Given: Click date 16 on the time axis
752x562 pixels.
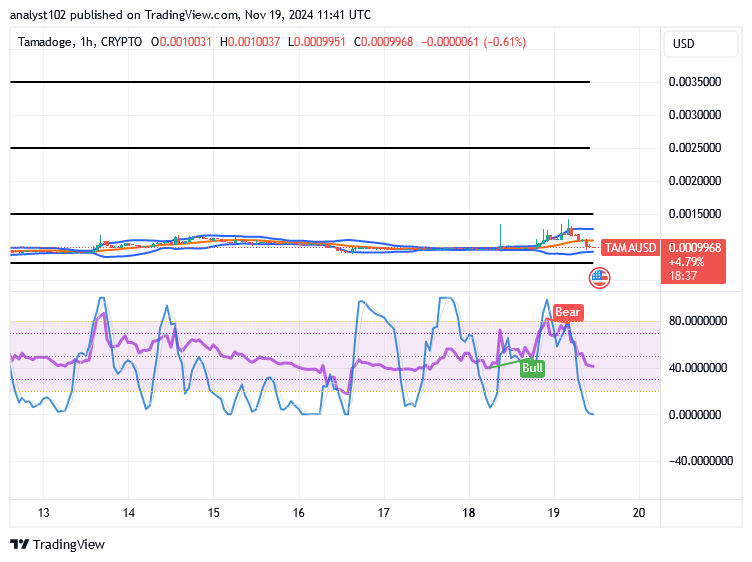Looking at the screenshot, I should pyautogui.click(x=299, y=513).
